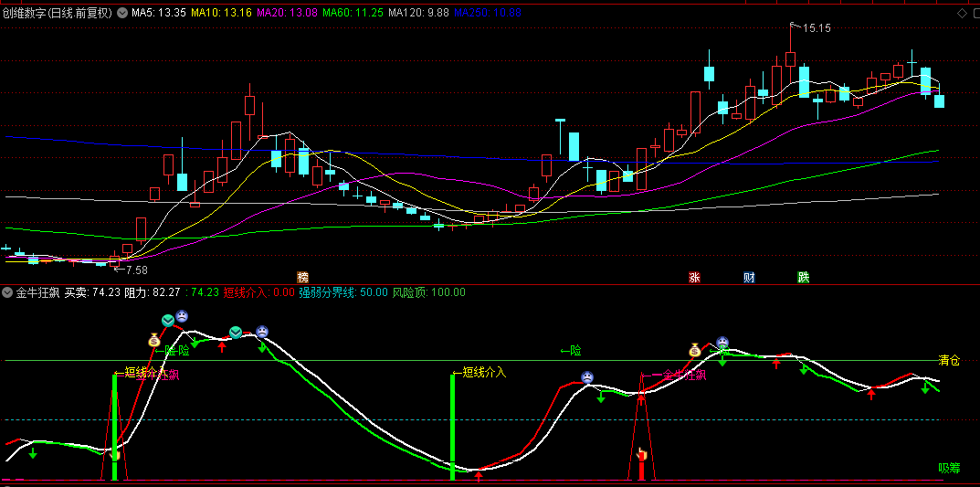Click the 金牛狂飙 indicator name
Image resolution: width=980 pixels, height=487 pixels.
(37, 292)
